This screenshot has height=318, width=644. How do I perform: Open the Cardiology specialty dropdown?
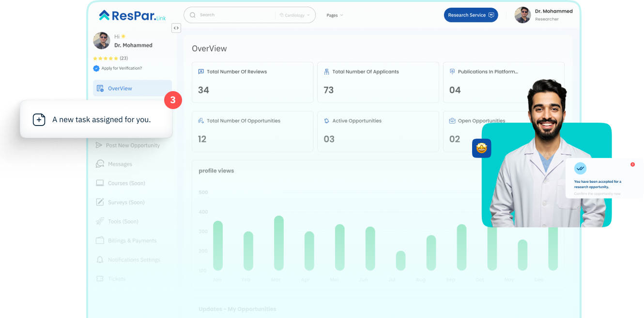point(294,15)
